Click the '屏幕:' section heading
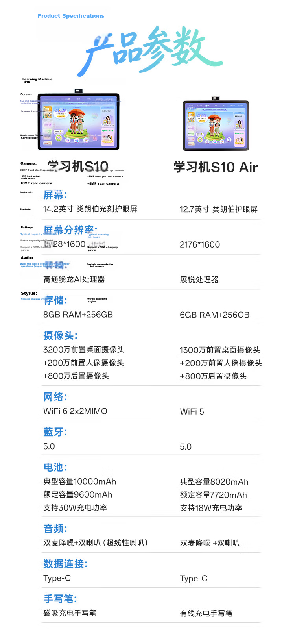The width and height of the screenshot is (295, 644). click(x=55, y=195)
